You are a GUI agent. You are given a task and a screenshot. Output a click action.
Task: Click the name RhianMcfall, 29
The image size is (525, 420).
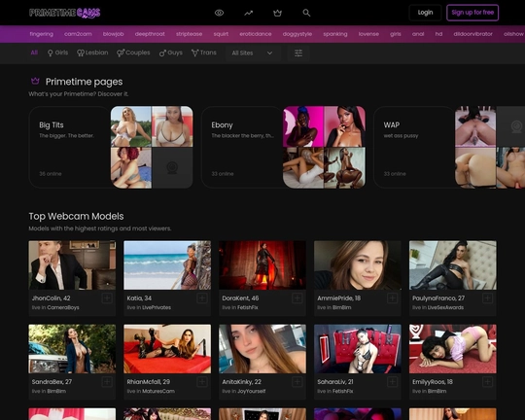click(149, 382)
